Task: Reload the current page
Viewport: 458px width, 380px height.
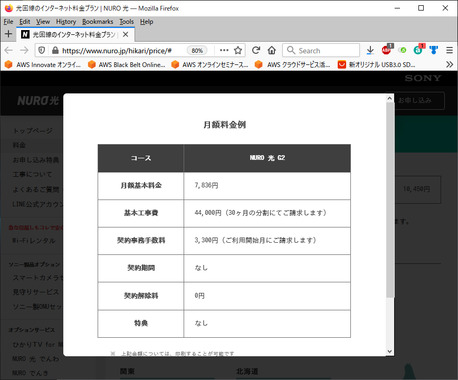Action: pyautogui.click(x=256, y=50)
